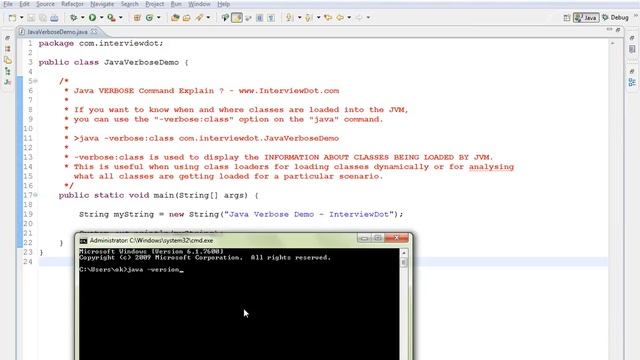Viewport: 640px width, 360px height.
Task: Click the Save All toolbar icon
Action: [x=42, y=18]
